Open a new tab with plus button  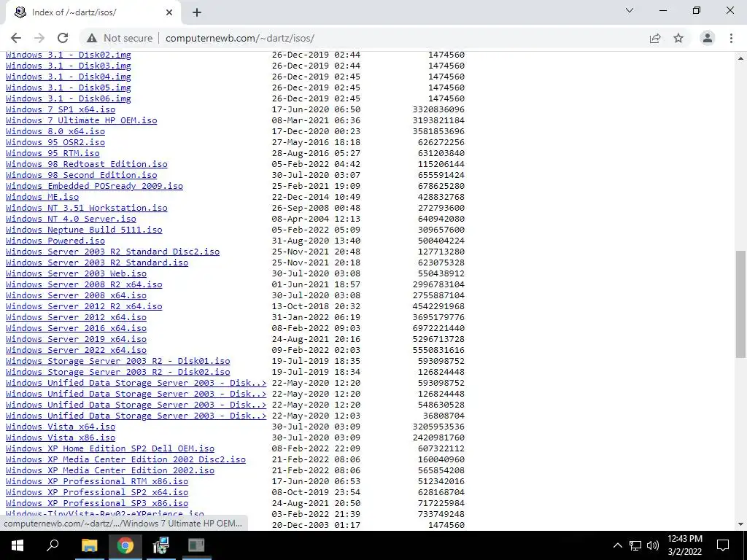click(197, 12)
